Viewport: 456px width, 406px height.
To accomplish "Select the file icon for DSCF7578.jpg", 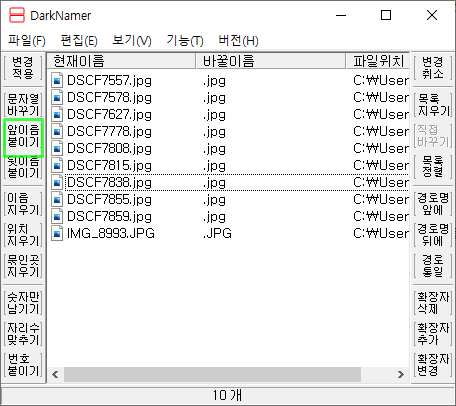I will [x=57, y=98].
